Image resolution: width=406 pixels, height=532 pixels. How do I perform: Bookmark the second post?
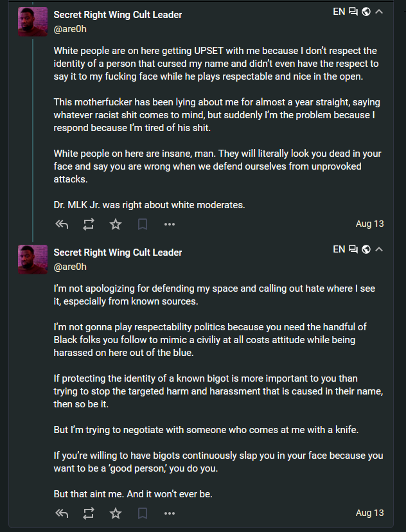(x=143, y=513)
